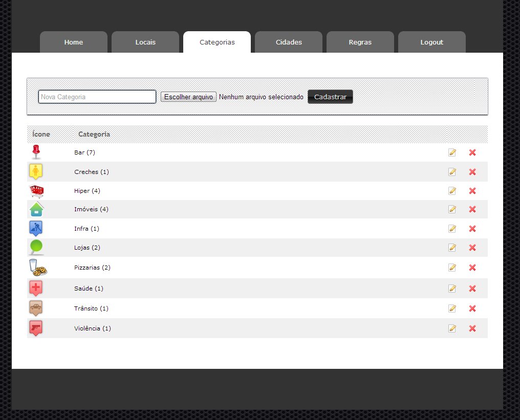The image size is (520, 420).
Task: Delete the Creches category
Action: coord(472,172)
